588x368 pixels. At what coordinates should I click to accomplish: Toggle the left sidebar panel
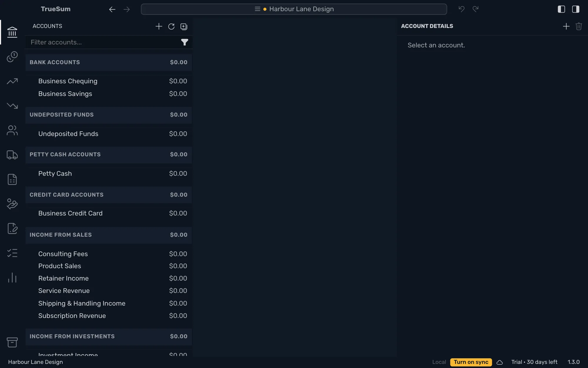point(561,9)
